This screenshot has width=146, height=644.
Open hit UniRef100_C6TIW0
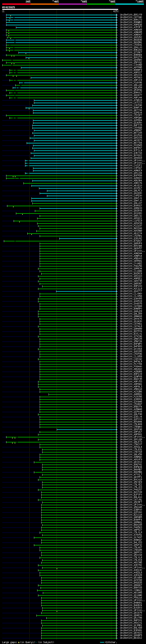tap(131, 17)
